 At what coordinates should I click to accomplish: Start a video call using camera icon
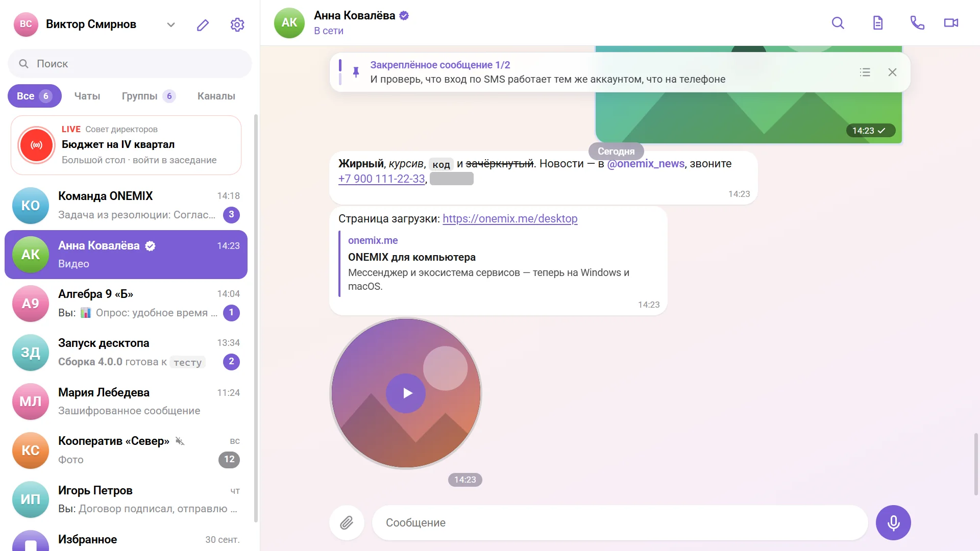pyautogui.click(x=951, y=23)
